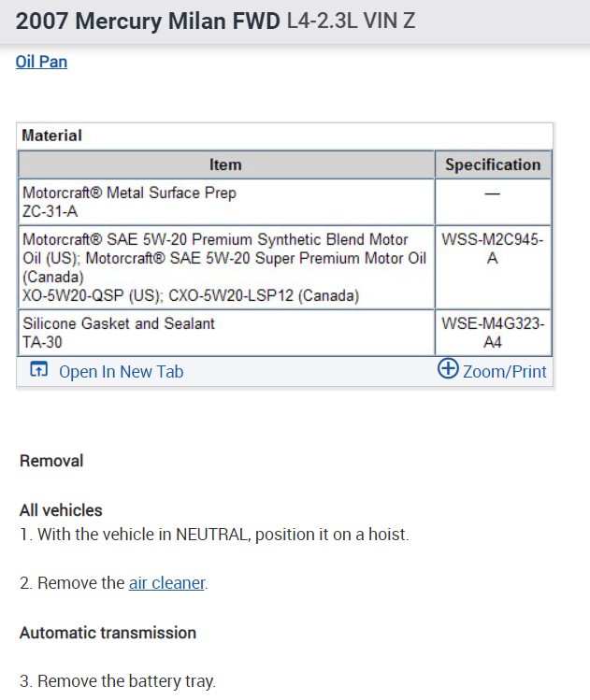Click the SAE 5W-20 motor oil row

coord(224,267)
